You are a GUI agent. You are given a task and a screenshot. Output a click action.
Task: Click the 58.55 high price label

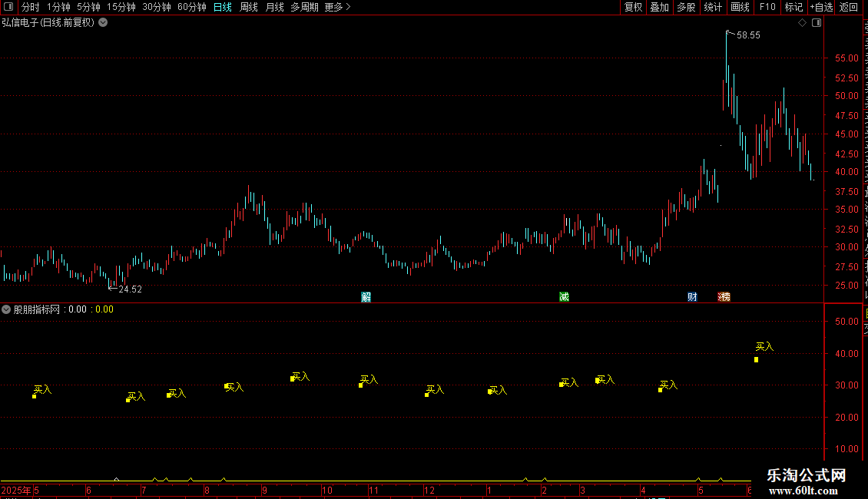[x=748, y=35]
